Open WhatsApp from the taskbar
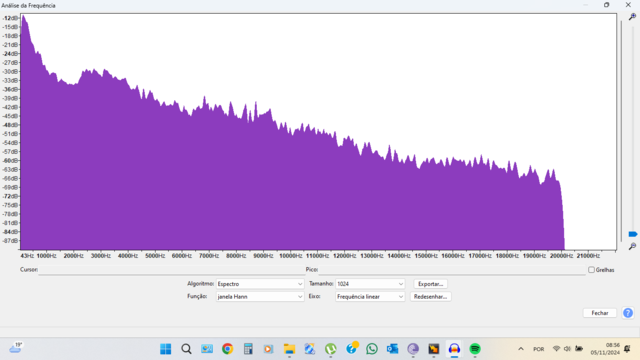640x360 pixels. click(372, 349)
